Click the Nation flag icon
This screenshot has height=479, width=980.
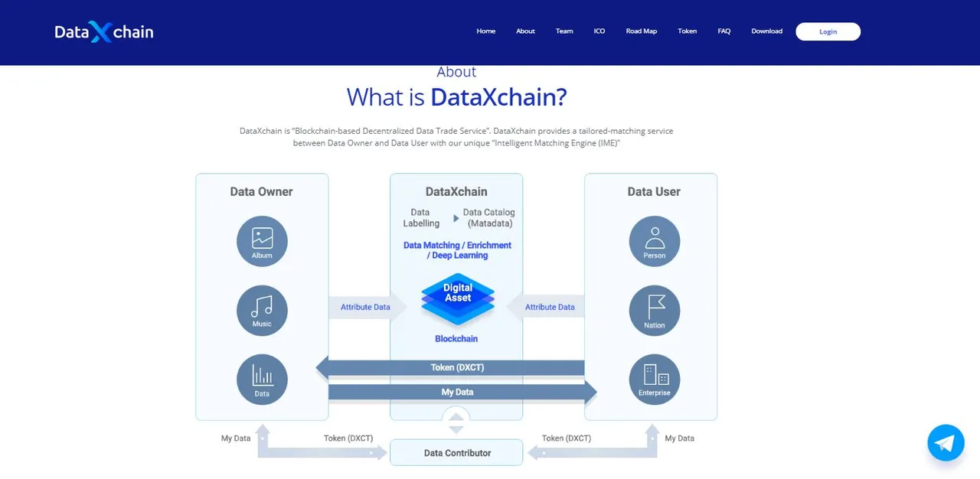click(655, 311)
